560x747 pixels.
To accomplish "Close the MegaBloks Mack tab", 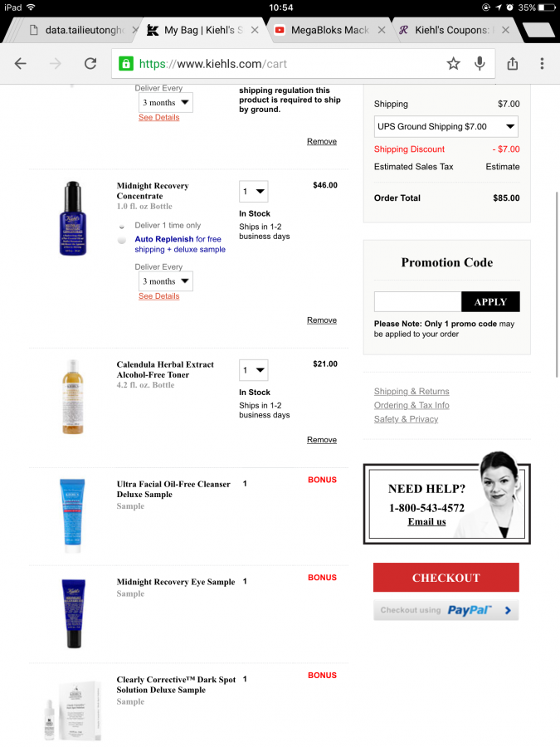I will tap(382, 30).
